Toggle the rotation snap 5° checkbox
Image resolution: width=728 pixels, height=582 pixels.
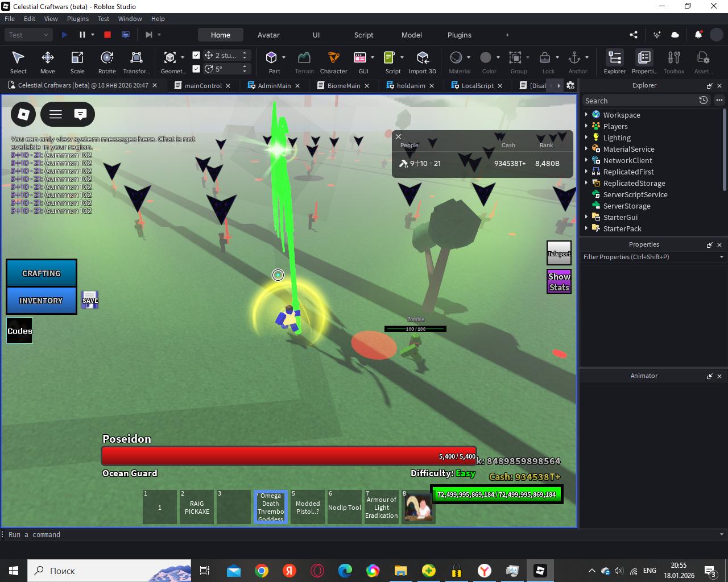(196, 69)
